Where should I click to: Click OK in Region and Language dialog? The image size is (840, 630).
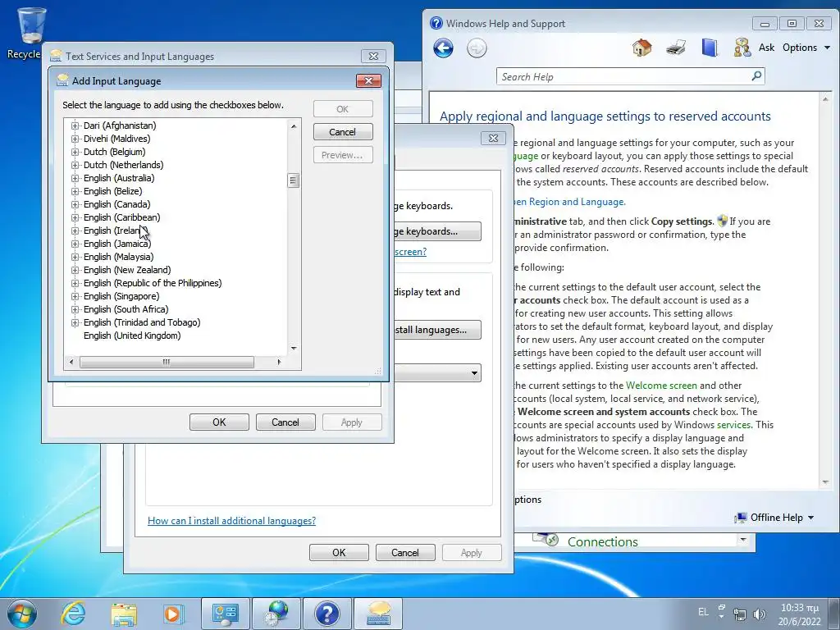point(339,552)
